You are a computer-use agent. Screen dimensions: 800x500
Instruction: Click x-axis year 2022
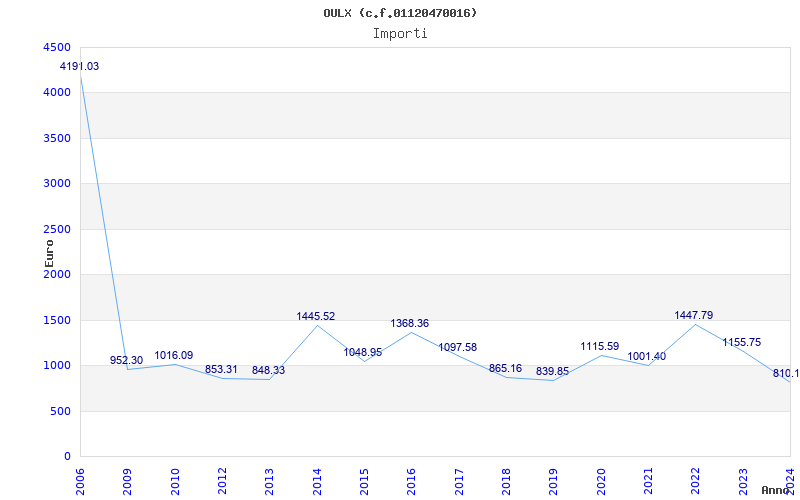coord(695,482)
